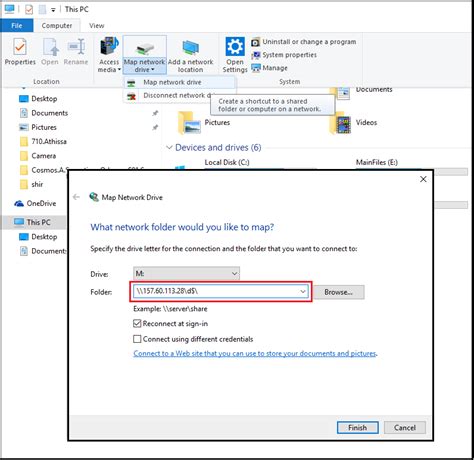Open the Drive letter dropdown

click(186, 274)
